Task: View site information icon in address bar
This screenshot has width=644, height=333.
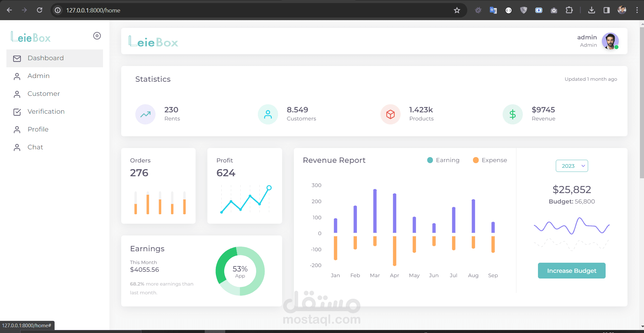Action: point(58,10)
